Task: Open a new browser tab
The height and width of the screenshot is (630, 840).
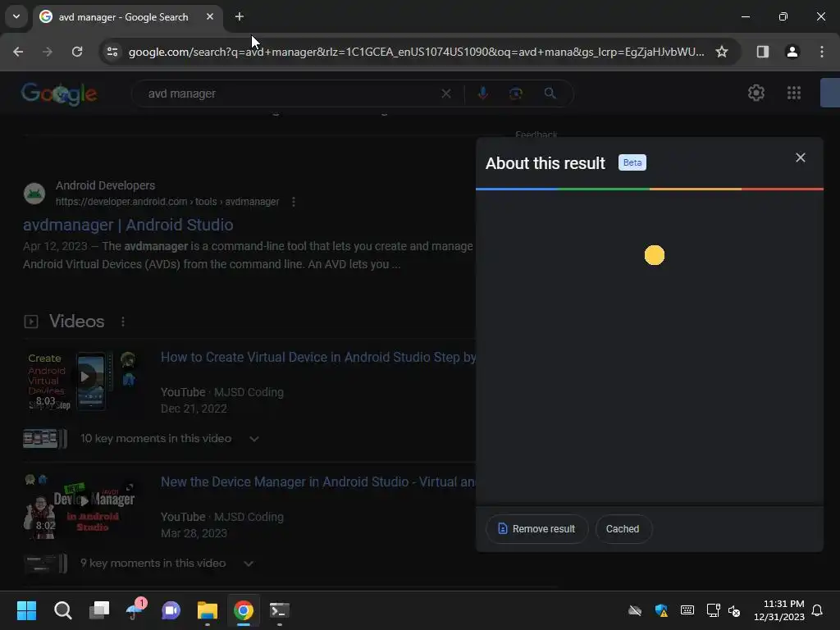Action: point(240,17)
